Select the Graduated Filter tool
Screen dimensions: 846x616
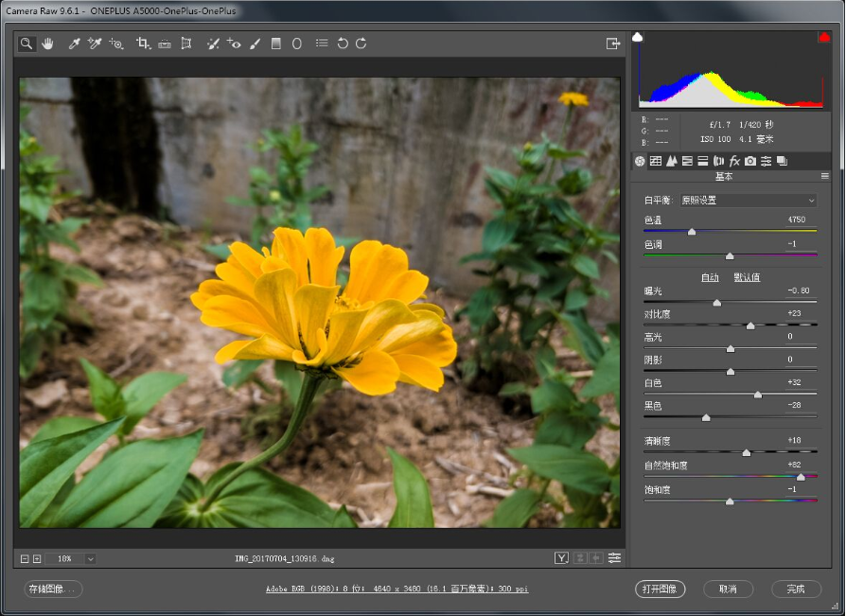coord(276,44)
